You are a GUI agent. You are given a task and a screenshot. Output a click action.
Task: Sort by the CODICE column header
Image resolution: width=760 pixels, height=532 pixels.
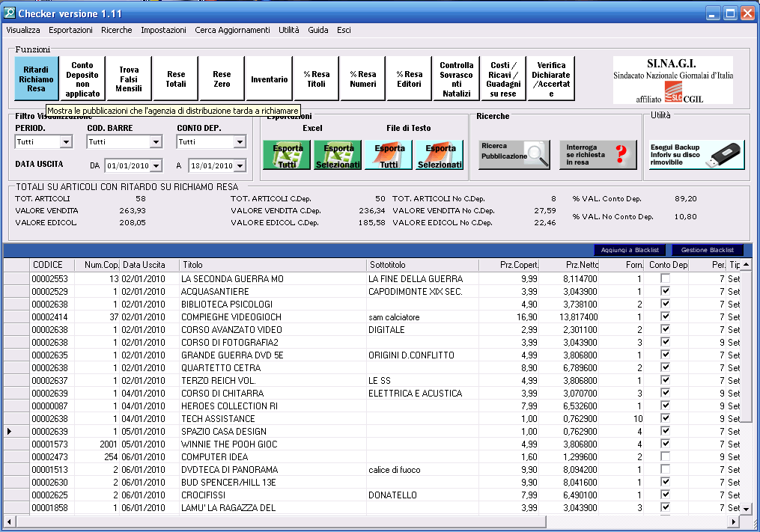click(52, 265)
